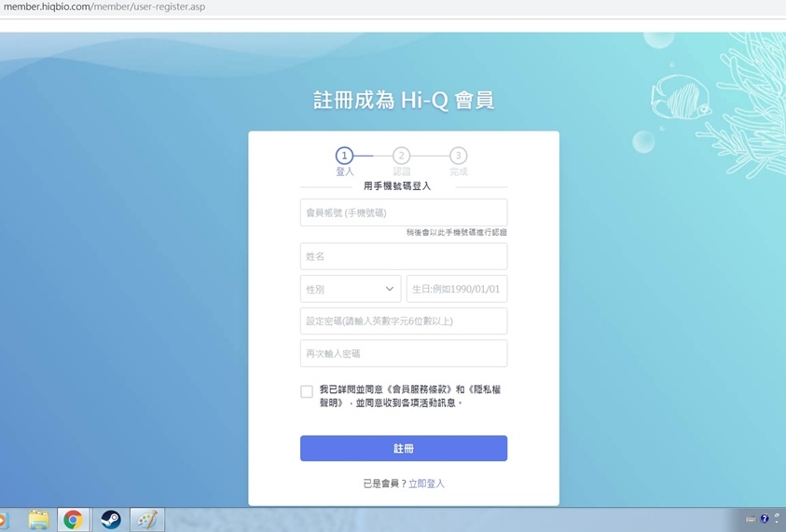Open the Paint app on the taskbar
This screenshot has height=532, width=786.
pos(147,520)
